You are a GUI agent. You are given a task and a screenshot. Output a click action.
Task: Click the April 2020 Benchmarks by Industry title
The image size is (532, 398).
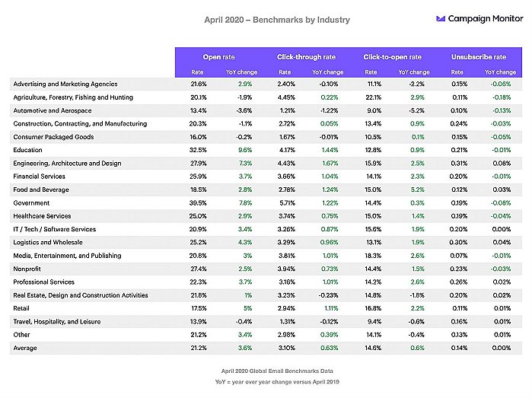coord(277,20)
